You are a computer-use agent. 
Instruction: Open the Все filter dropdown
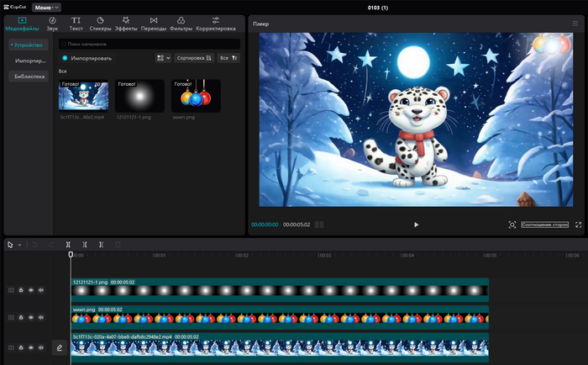pyautogui.click(x=228, y=58)
